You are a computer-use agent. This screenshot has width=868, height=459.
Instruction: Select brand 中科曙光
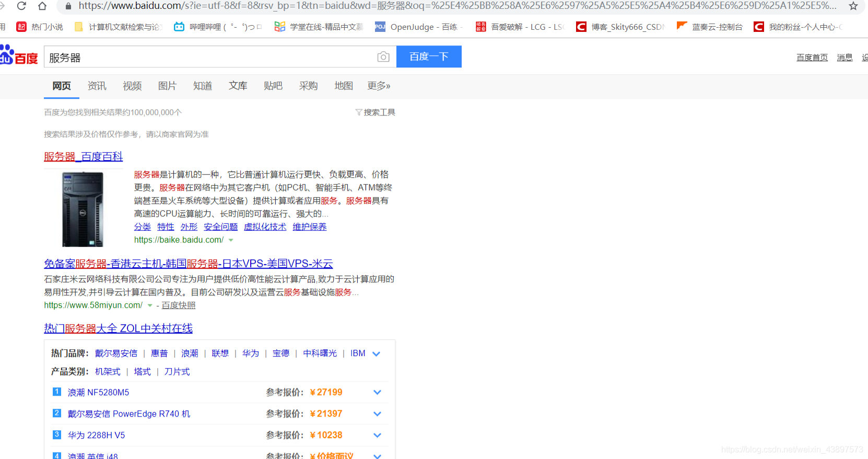tap(320, 353)
